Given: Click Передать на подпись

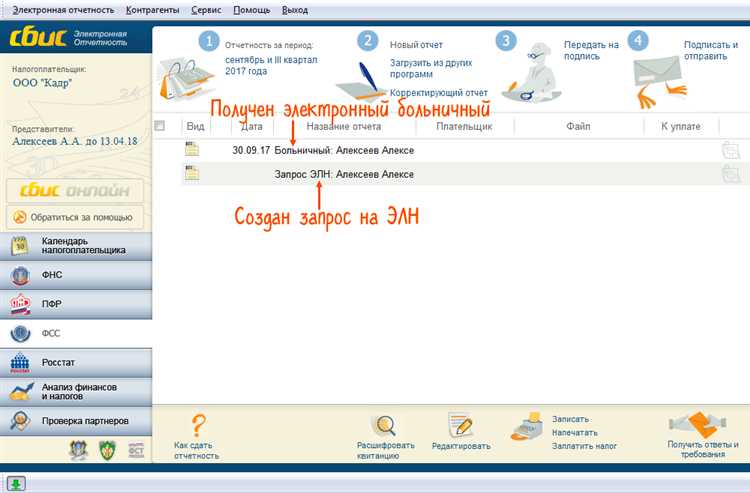Looking at the screenshot, I should pos(591,50).
